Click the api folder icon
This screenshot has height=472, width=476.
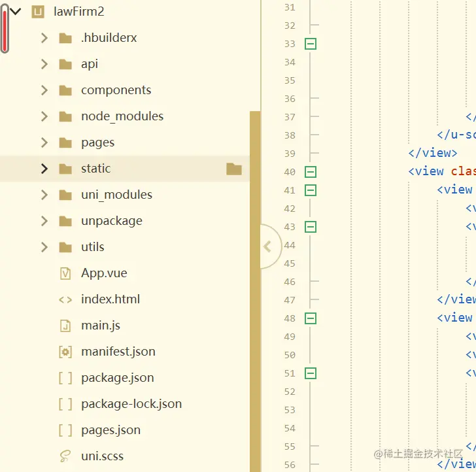pyautogui.click(x=65, y=64)
